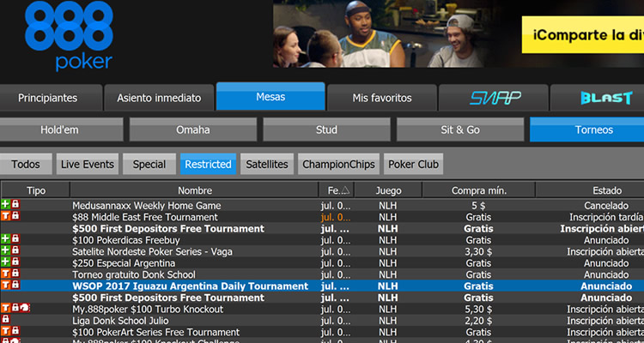
Task: Select the $88 Middle East Free Tournament row
Action: (x=322, y=217)
